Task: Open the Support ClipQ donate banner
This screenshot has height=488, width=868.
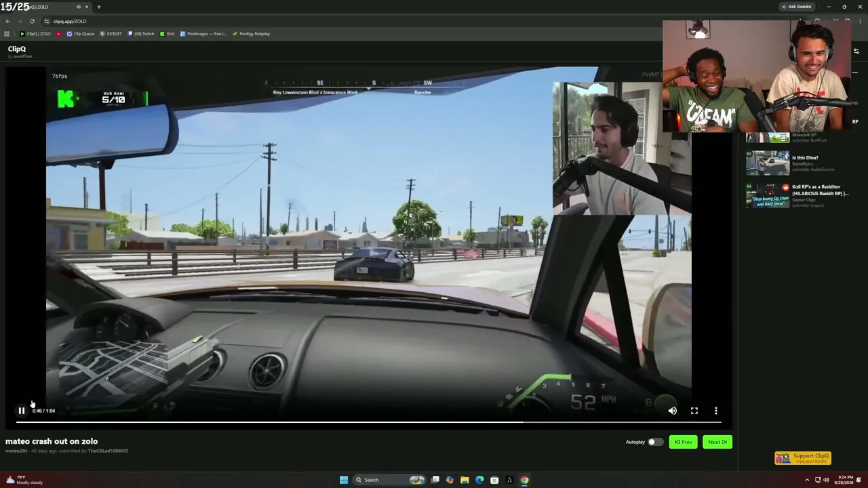Action: [x=803, y=458]
